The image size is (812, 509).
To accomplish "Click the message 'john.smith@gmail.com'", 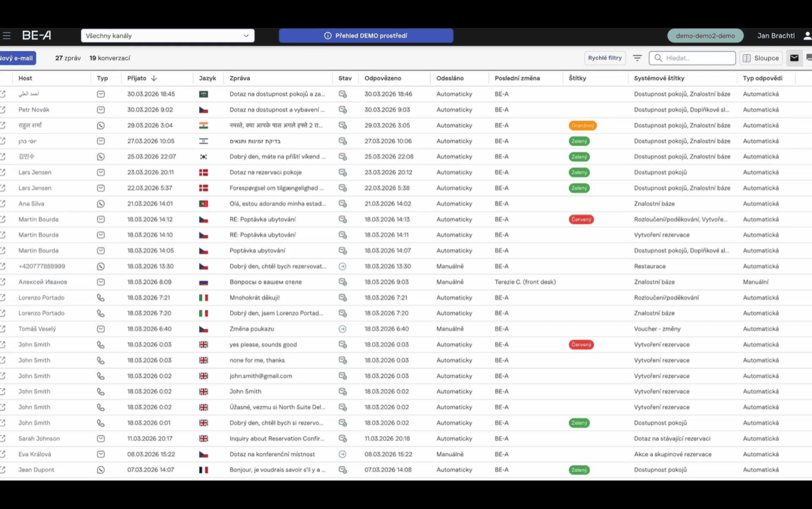I will pos(261,376).
